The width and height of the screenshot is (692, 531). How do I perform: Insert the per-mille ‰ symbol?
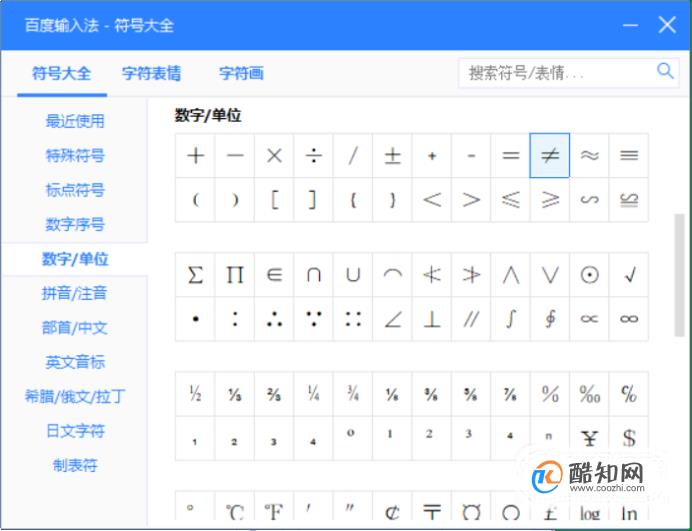[589, 394]
